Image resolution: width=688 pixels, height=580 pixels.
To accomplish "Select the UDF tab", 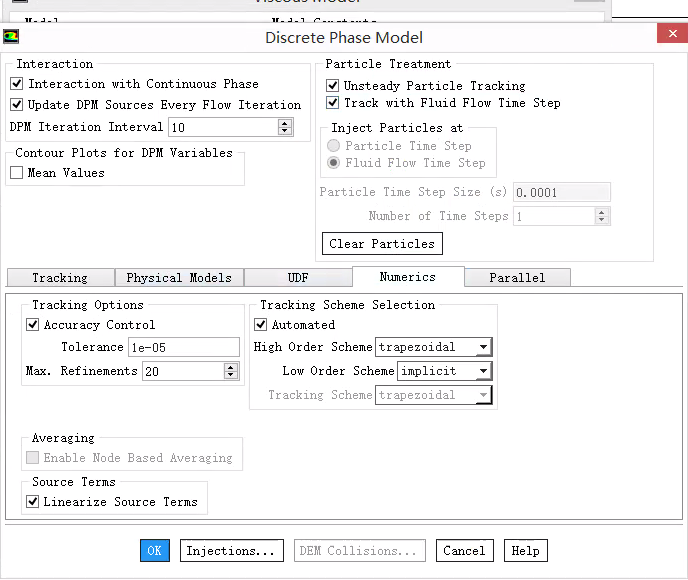I will coord(298,278).
